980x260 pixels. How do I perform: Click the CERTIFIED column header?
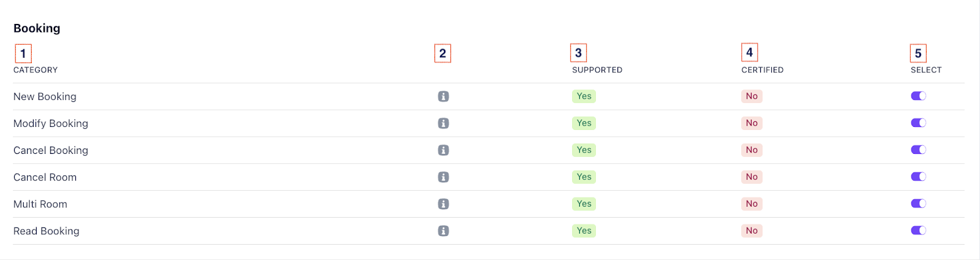pos(763,70)
